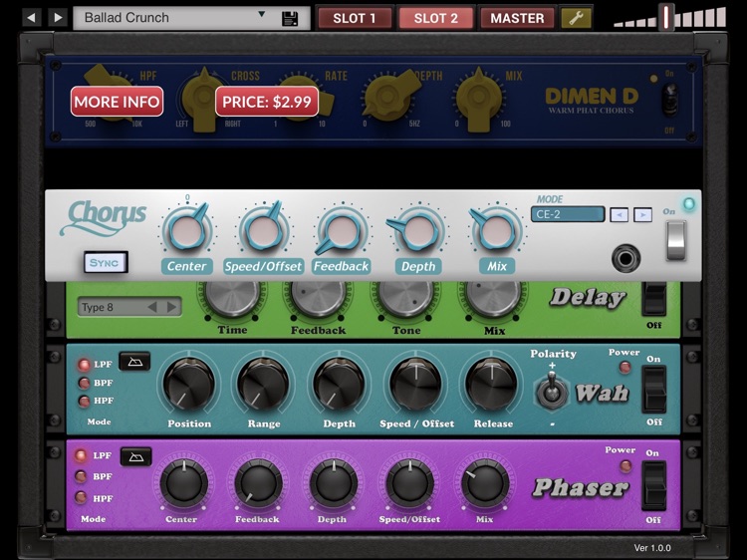Select previous Chorus mode arrow

[x=619, y=214]
